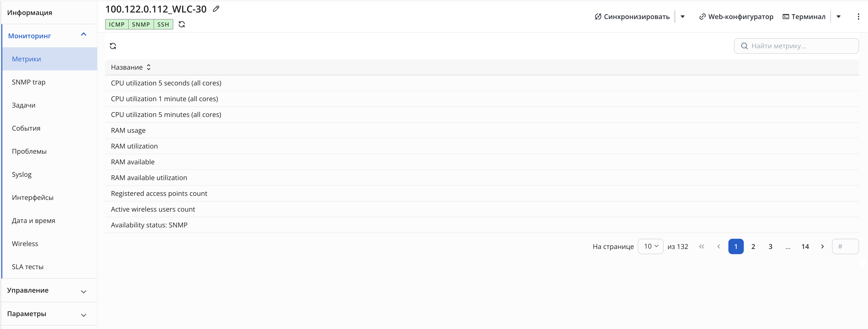Expand the Управление sidebar section
The width and height of the screenshot is (868, 329).
pyautogui.click(x=84, y=292)
